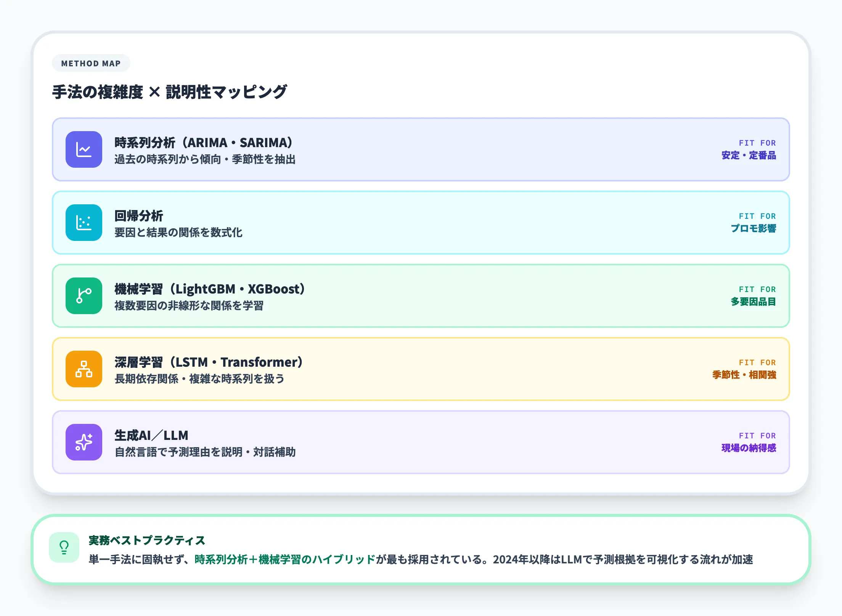Click the METHOD MAP badge
The image size is (842, 616).
pos(91,63)
